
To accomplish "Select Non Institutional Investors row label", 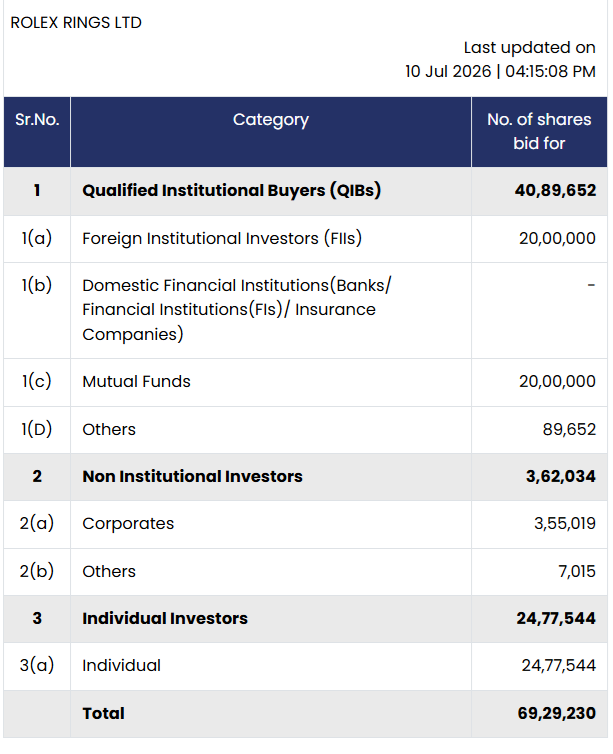I will [x=192, y=476].
